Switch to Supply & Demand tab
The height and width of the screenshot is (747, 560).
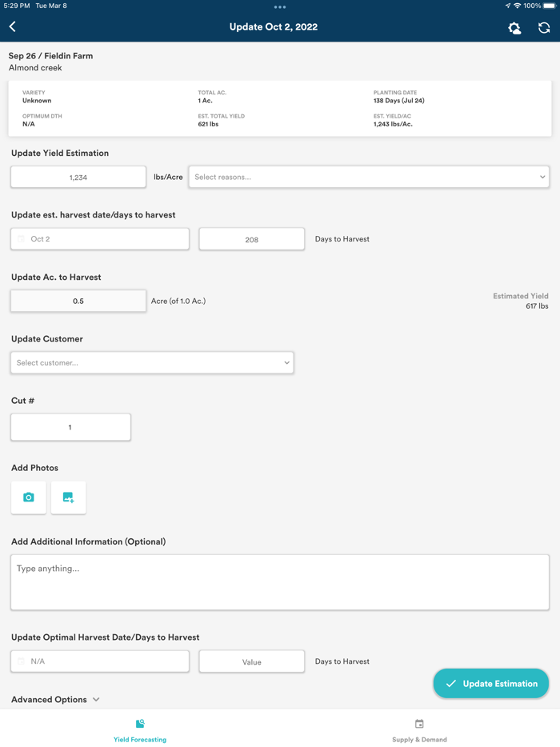click(x=419, y=731)
